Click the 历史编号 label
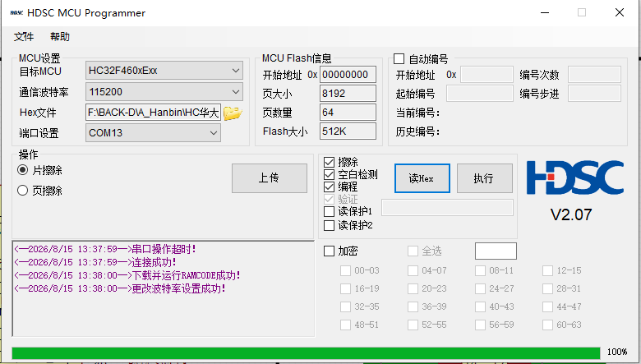 [x=417, y=131]
